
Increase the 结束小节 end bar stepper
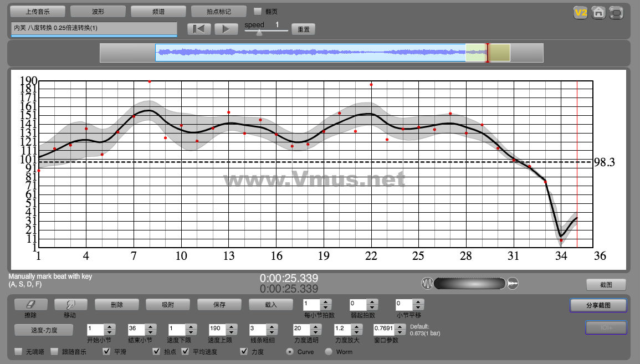tap(150, 326)
